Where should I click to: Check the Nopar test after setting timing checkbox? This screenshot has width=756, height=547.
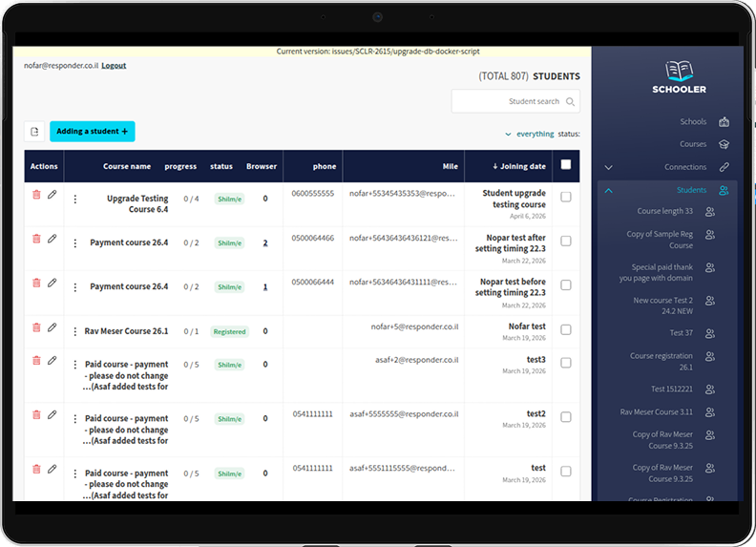(566, 241)
